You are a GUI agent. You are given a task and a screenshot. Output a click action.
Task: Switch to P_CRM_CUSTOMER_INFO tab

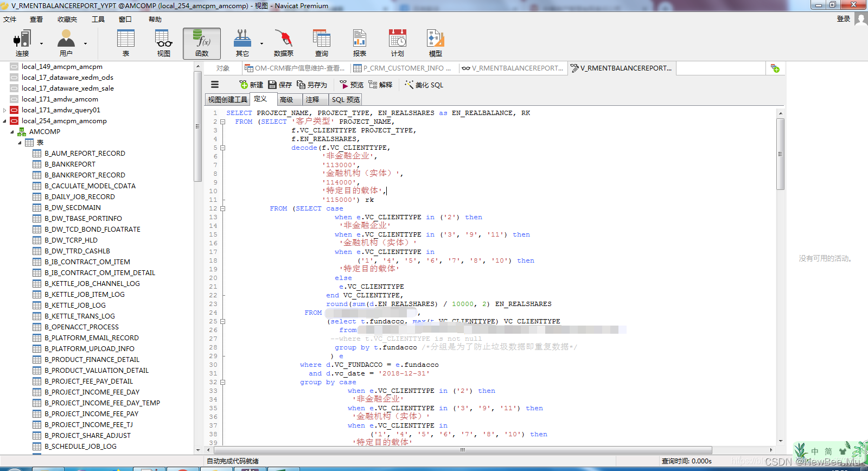[404, 68]
